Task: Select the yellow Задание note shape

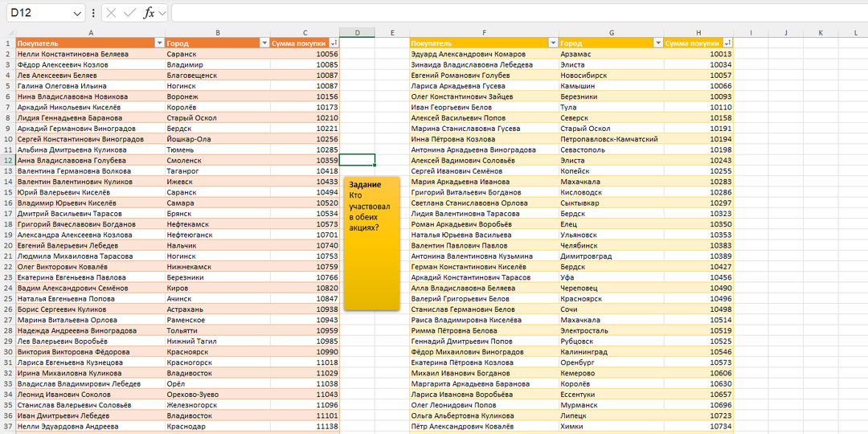Action: click(x=371, y=244)
